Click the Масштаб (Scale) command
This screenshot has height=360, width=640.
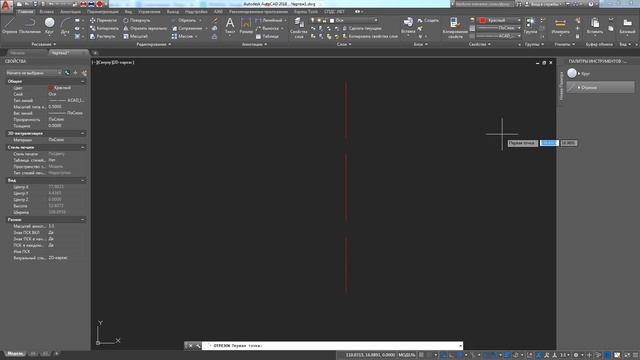point(136,36)
